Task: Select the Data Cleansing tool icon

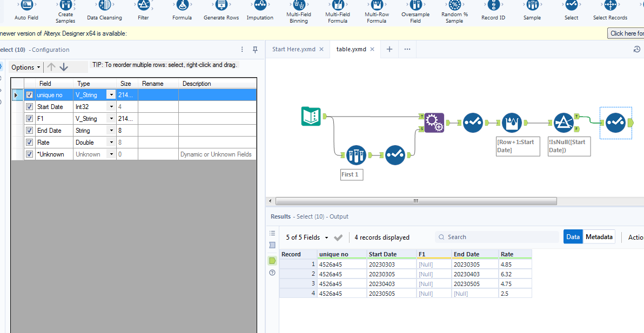Action: (104, 6)
